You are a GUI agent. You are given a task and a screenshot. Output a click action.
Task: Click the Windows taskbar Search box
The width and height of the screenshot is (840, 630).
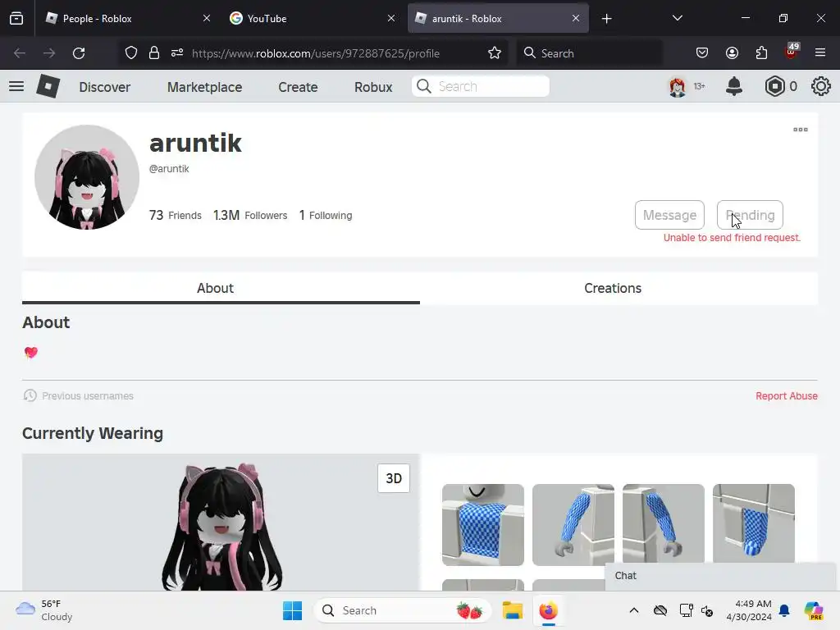coord(402,610)
